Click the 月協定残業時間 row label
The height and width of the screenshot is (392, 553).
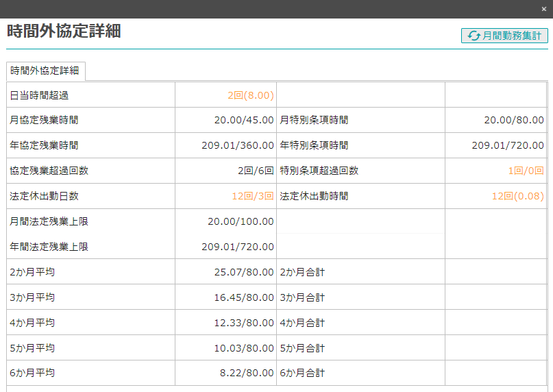44,120
